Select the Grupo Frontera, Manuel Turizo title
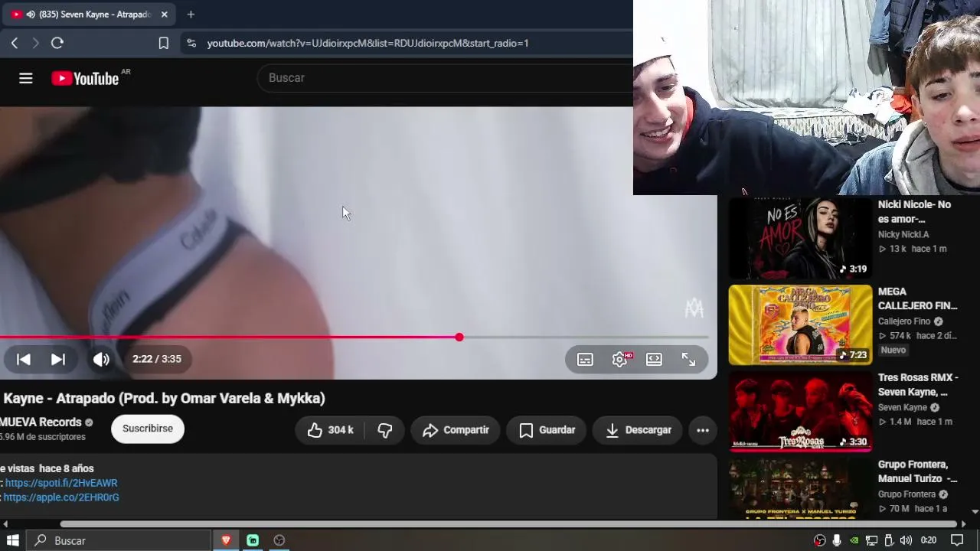 (x=918, y=471)
